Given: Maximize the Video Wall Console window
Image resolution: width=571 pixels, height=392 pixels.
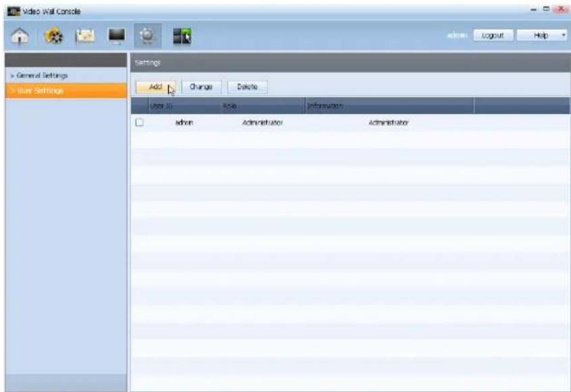Looking at the screenshot, I should click(x=546, y=9).
